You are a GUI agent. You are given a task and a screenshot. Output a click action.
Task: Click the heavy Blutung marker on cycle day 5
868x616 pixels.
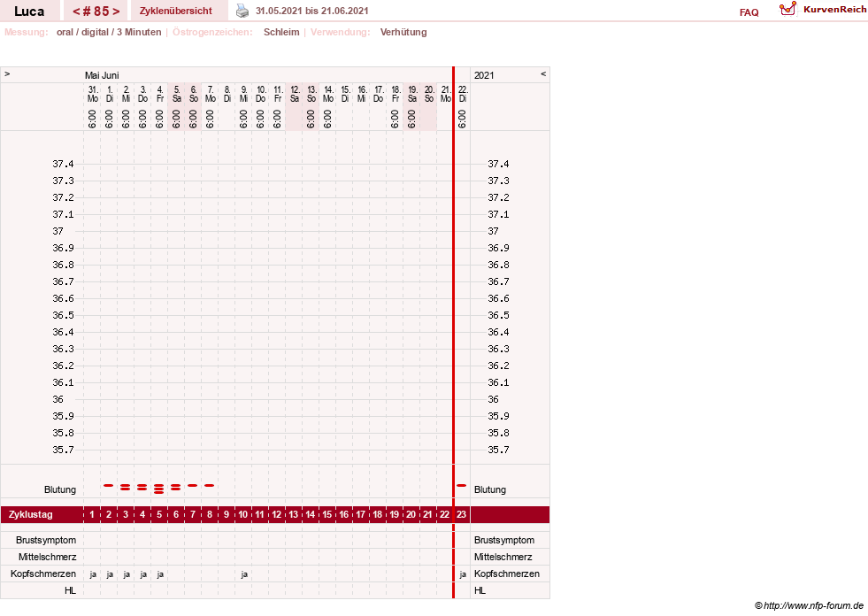(x=159, y=489)
